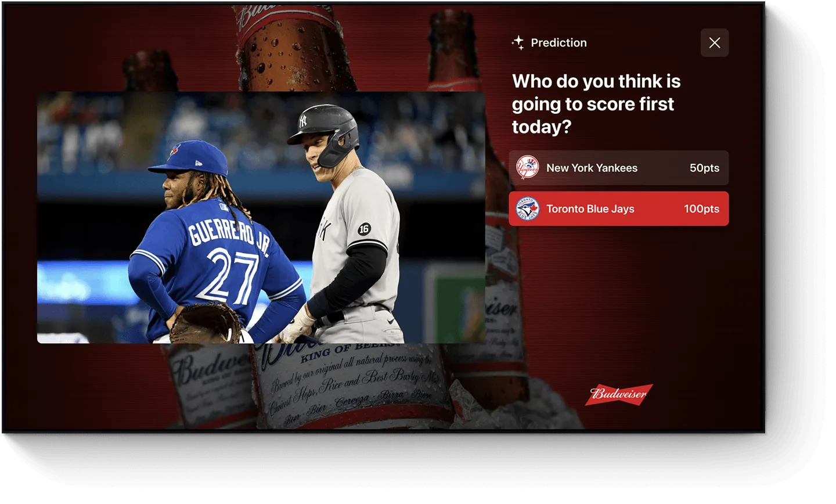Click the sparkle icon beside Prediction

point(518,42)
